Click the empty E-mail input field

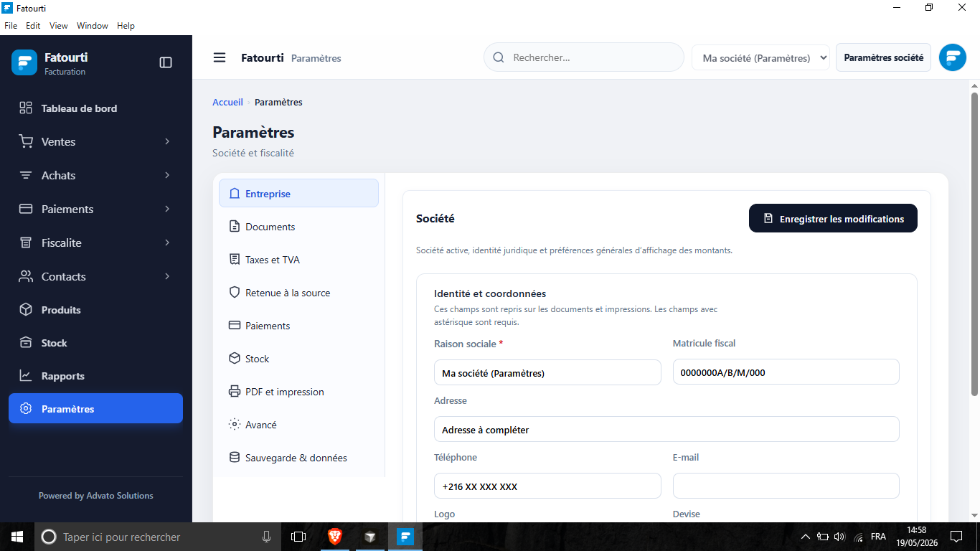click(x=786, y=486)
